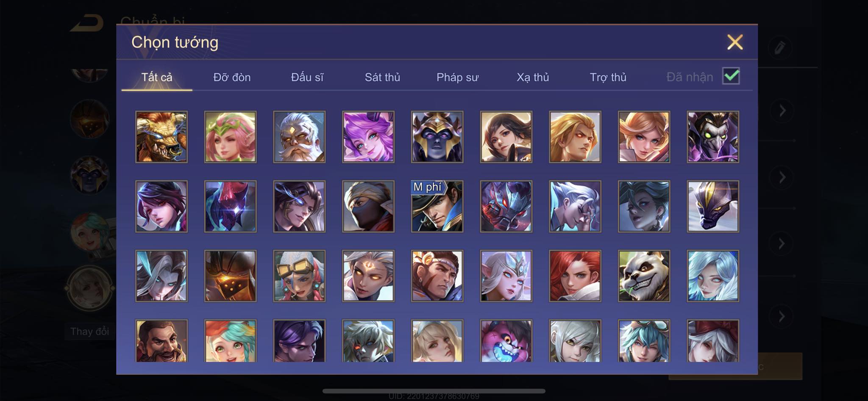Select the red-haired woman hero portrait

[575, 276]
